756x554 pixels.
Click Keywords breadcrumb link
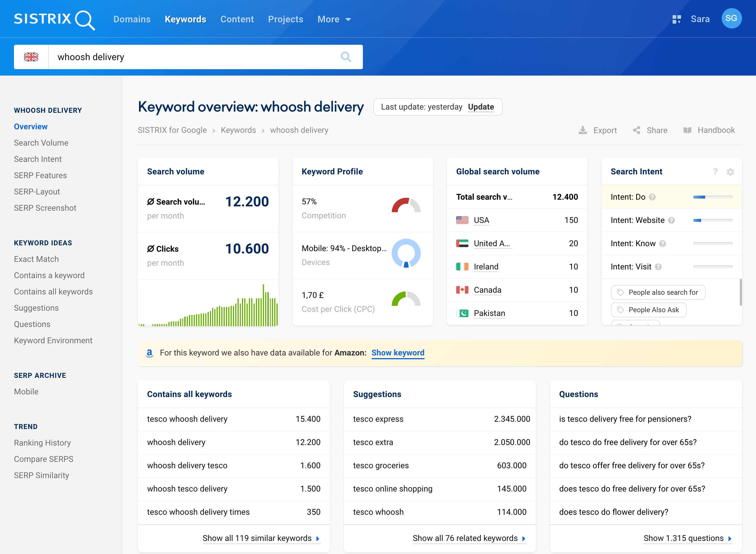(238, 130)
